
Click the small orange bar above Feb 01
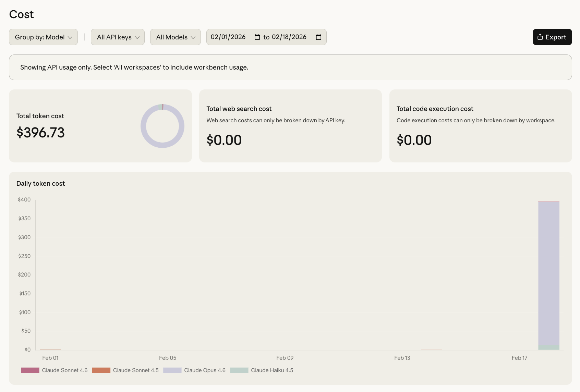pyautogui.click(x=50, y=350)
